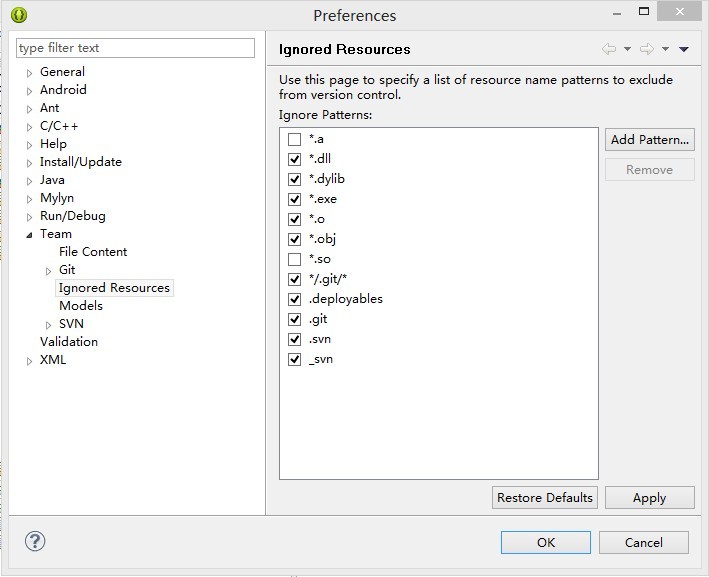Confirm preferences with the OK button

pos(546,542)
